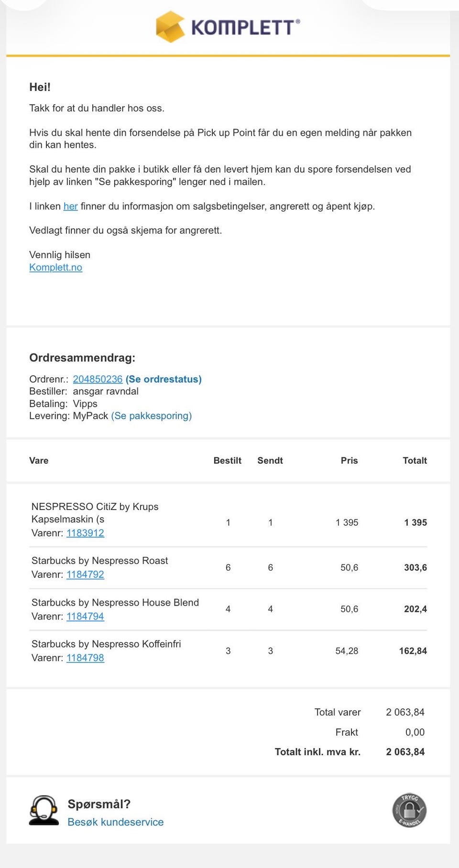Screen dimensions: 459x868
Task: Open product number 1184792
Action: [85, 575]
